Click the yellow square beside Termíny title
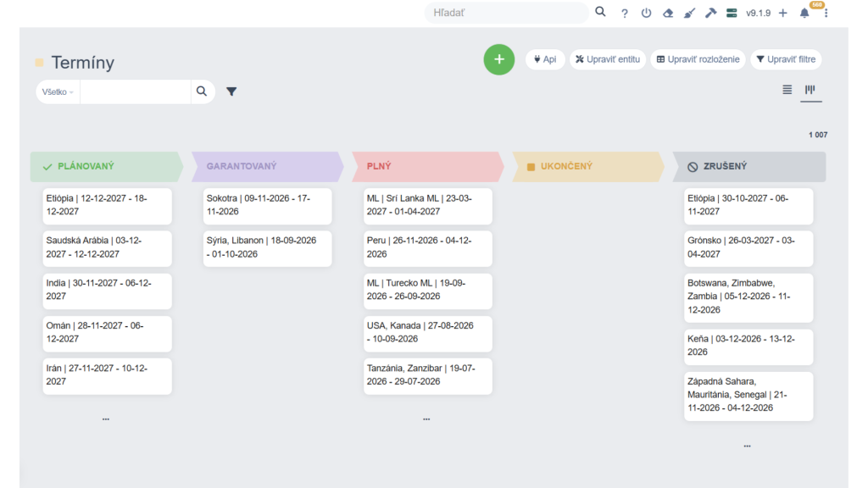Viewport: 868px width, 488px height. (x=39, y=63)
